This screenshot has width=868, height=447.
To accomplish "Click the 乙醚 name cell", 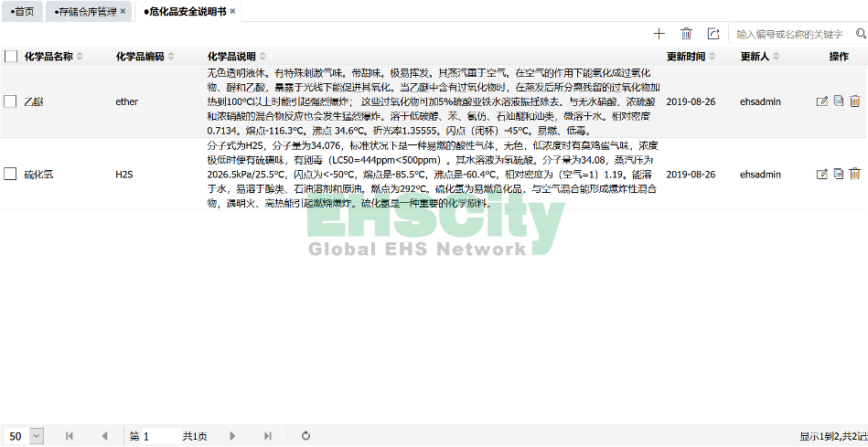I will (x=34, y=101).
